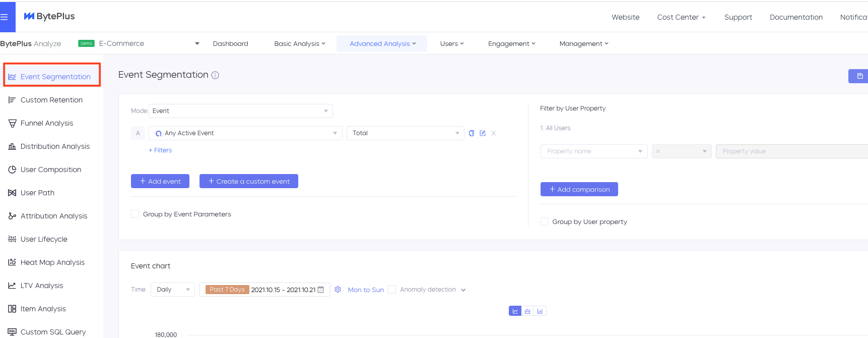Open Custom SQL Query via its icon
The image size is (868, 338).
point(12,332)
